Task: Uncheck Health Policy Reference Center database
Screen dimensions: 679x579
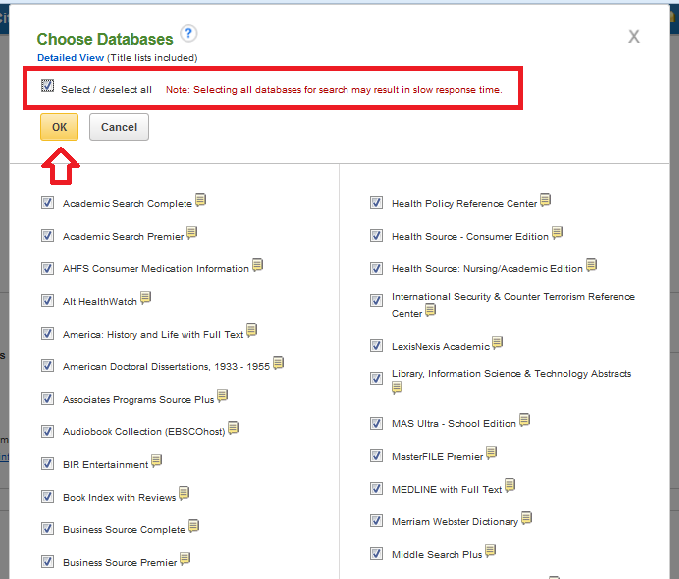Action: click(x=376, y=203)
